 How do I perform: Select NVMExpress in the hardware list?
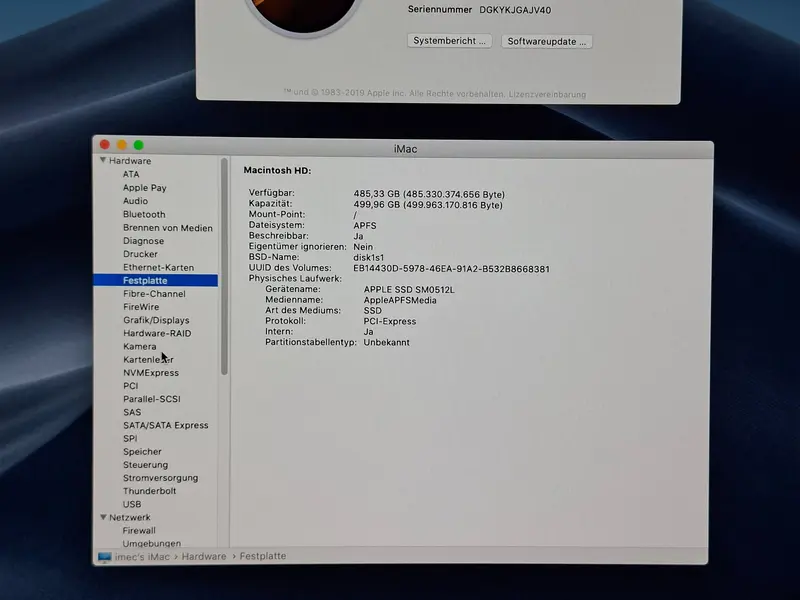click(x=151, y=372)
